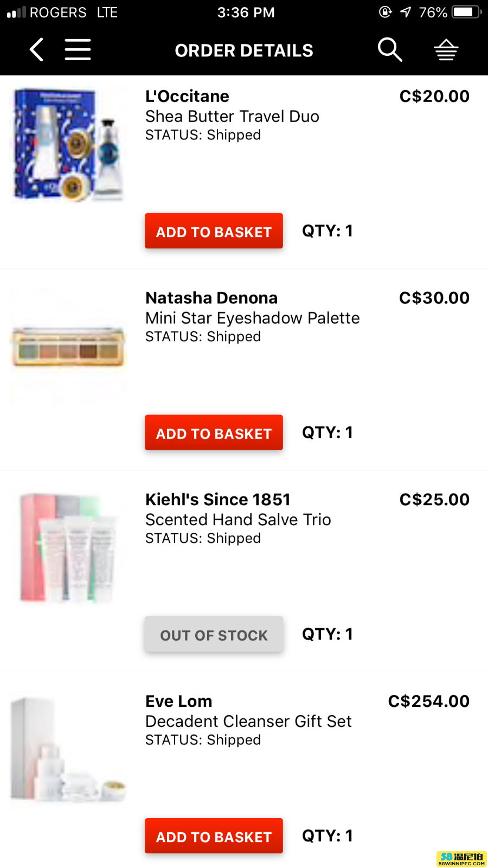Viewport: 488px width, 868px height.
Task: Open the Scented Hand Salve Trio title
Action: [x=238, y=520]
